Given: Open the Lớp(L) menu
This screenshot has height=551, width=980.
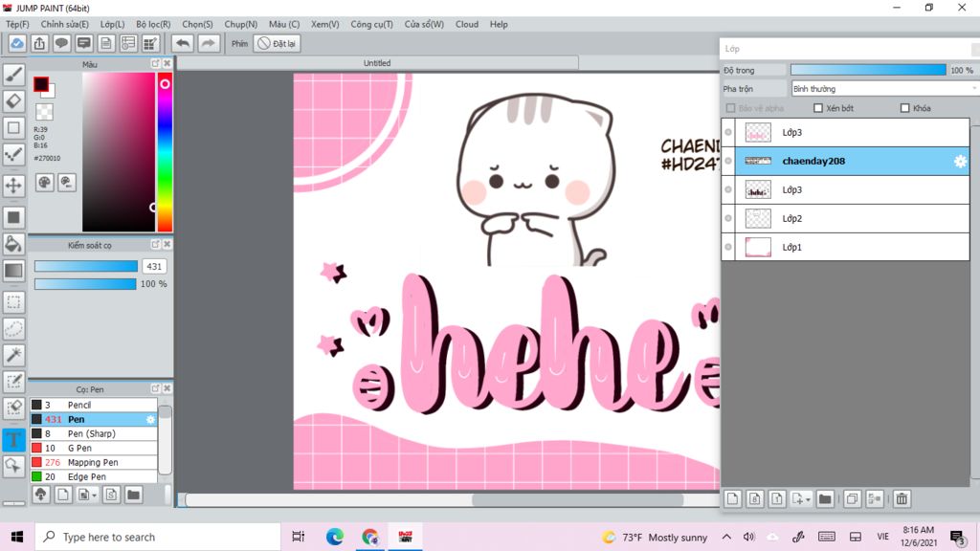Looking at the screenshot, I should [113, 24].
